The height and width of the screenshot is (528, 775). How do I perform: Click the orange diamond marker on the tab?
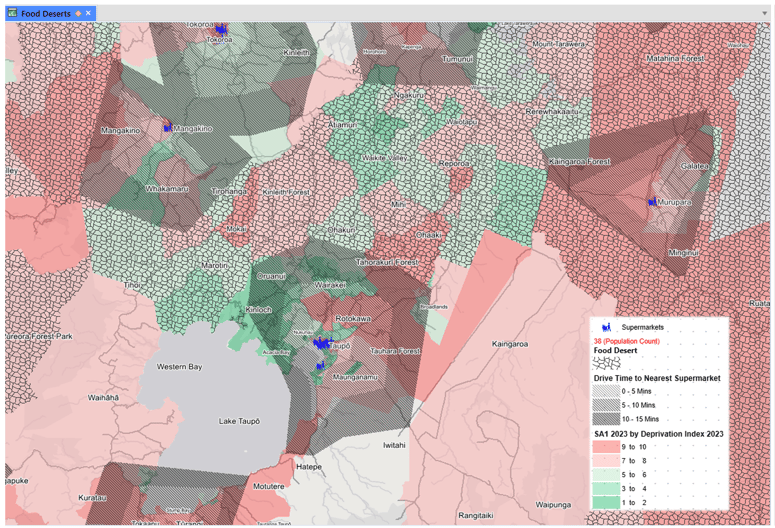(78, 13)
